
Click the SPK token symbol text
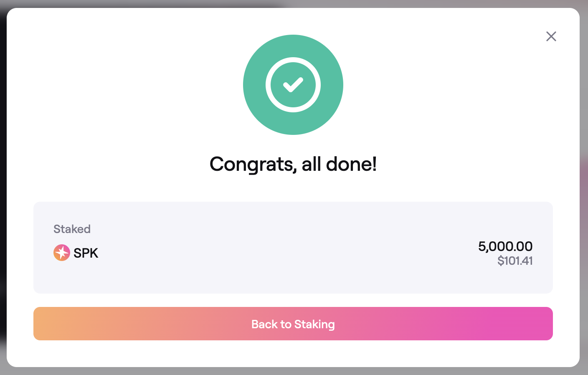pos(86,253)
